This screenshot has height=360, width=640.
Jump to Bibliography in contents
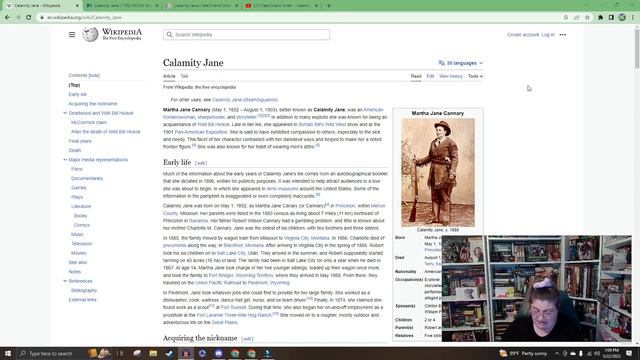(x=84, y=290)
